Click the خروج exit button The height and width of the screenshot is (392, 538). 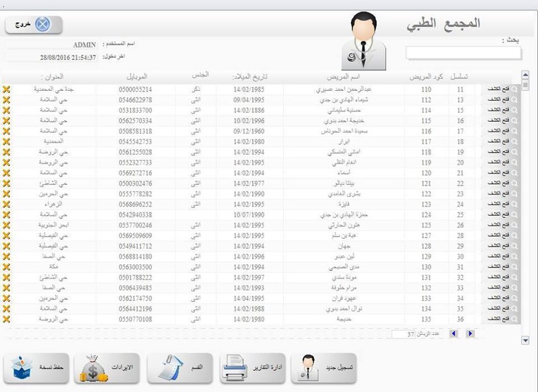34,26
